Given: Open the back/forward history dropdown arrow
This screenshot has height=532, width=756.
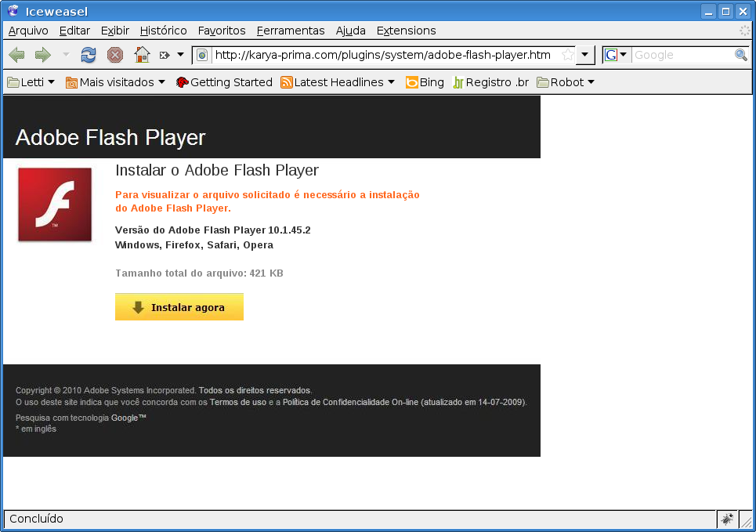Looking at the screenshot, I should tap(66, 55).
